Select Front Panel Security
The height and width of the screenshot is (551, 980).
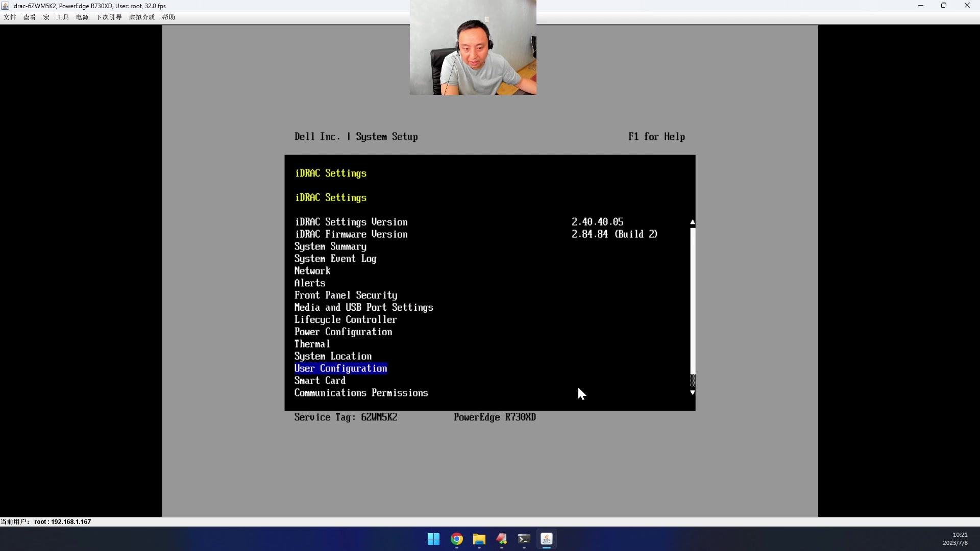(346, 295)
